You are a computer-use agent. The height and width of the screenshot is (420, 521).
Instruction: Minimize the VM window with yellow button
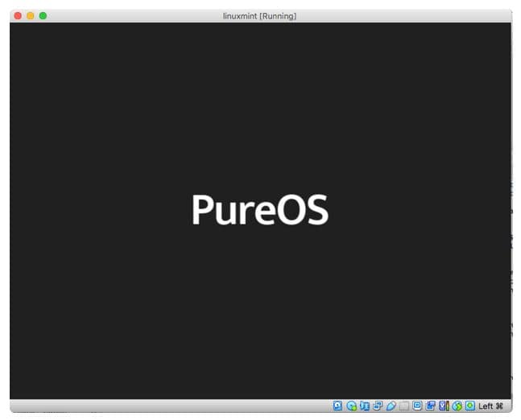tap(31, 15)
